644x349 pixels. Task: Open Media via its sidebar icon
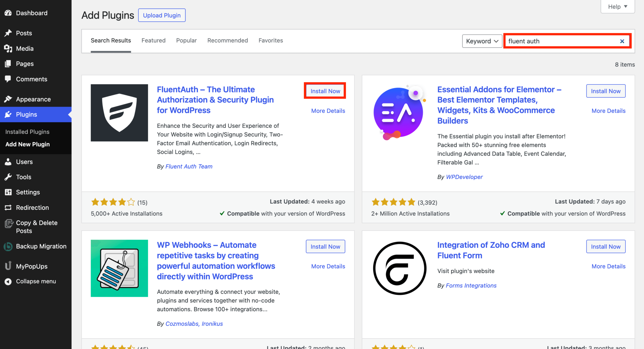8,48
